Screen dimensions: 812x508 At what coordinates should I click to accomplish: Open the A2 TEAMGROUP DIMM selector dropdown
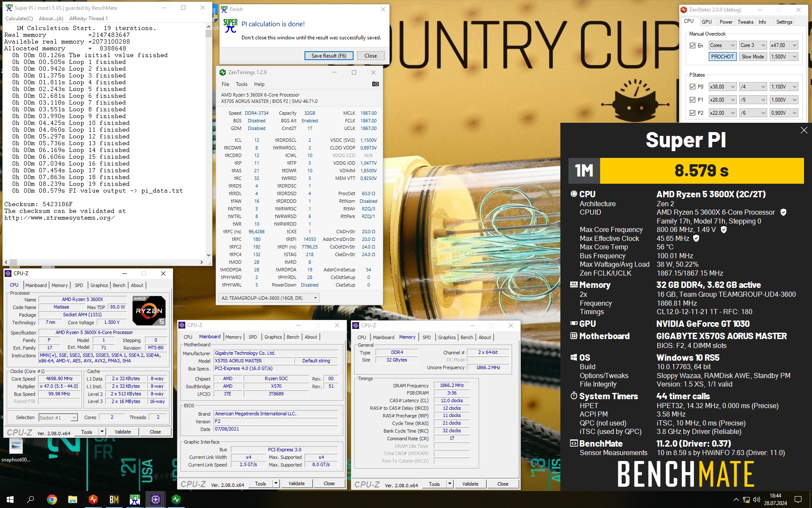(269, 298)
